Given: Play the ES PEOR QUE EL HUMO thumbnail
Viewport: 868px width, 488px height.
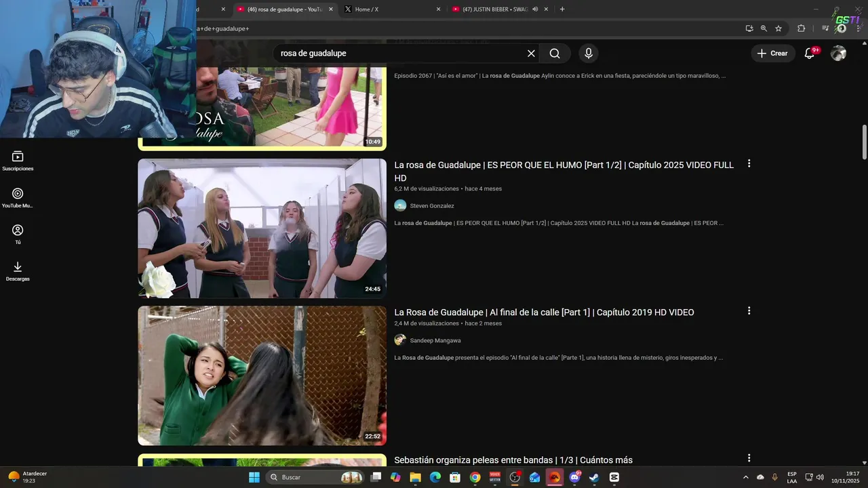Looking at the screenshot, I should point(262,228).
